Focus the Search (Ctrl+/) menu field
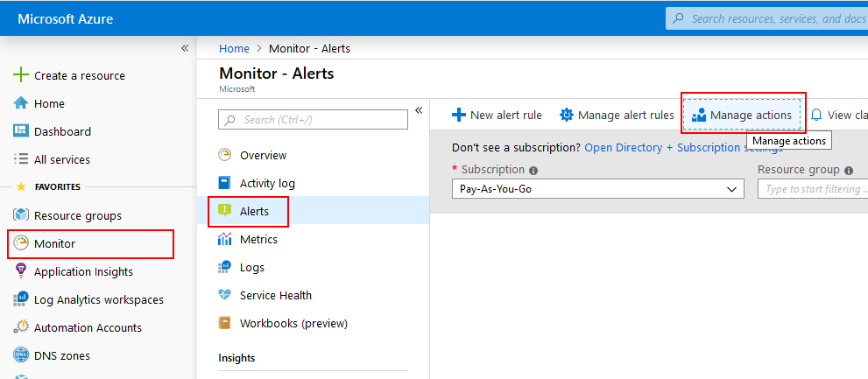This screenshot has height=379, width=868. [314, 120]
